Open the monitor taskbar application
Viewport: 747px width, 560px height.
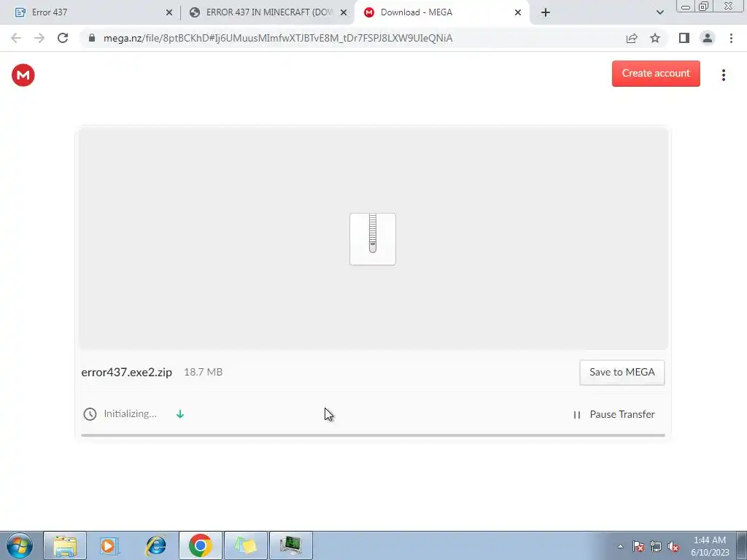pos(291,545)
